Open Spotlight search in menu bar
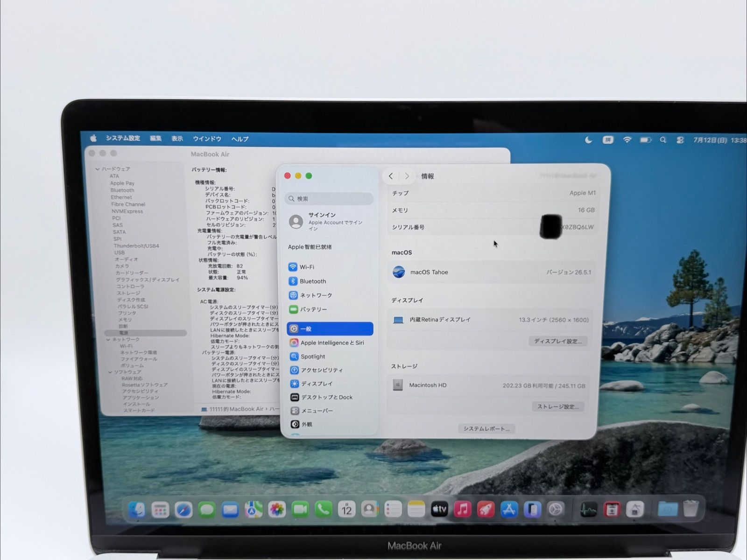Viewport: 747px width, 560px height. [x=662, y=140]
